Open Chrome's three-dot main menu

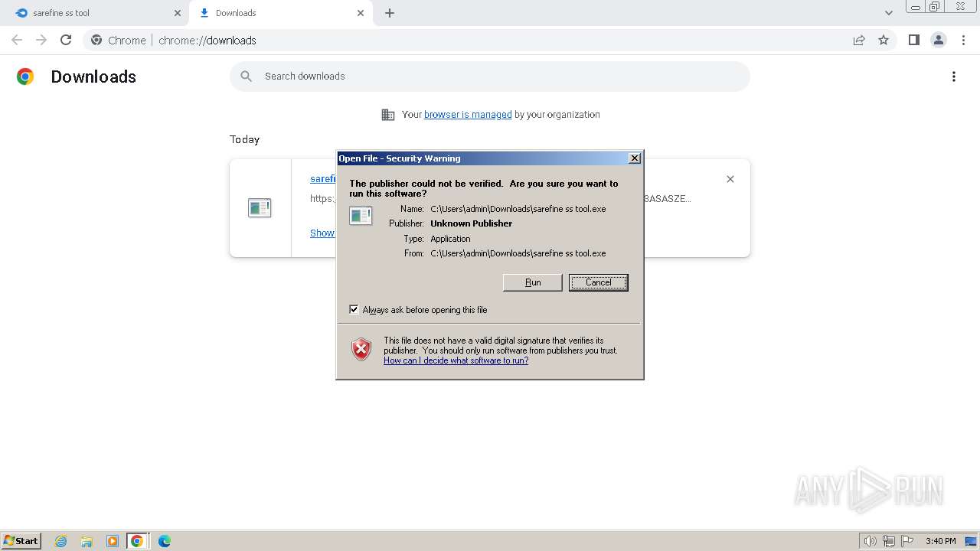964,40
